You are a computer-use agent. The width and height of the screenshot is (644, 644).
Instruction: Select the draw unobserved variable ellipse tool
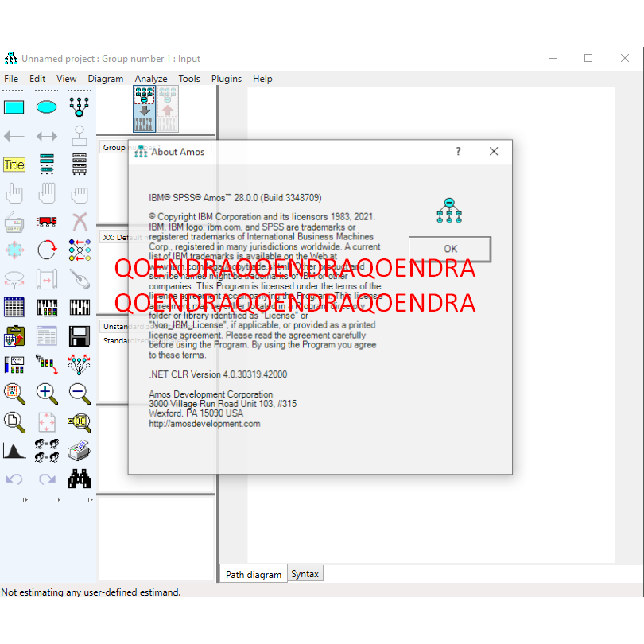click(x=47, y=107)
